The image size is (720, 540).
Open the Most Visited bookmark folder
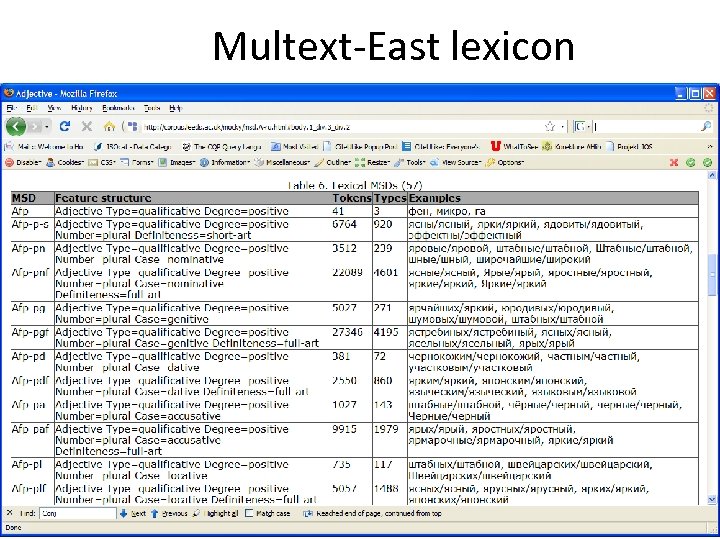(x=295, y=147)
